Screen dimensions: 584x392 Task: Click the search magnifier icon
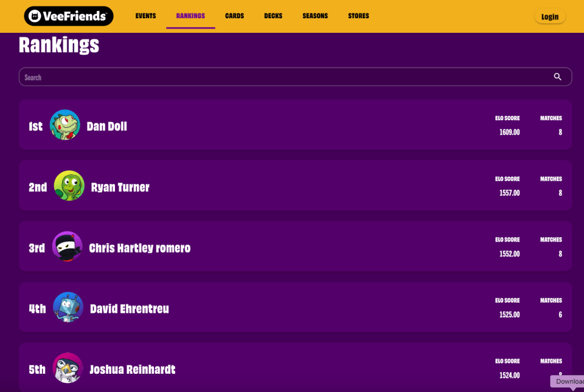tap(557, 77)
